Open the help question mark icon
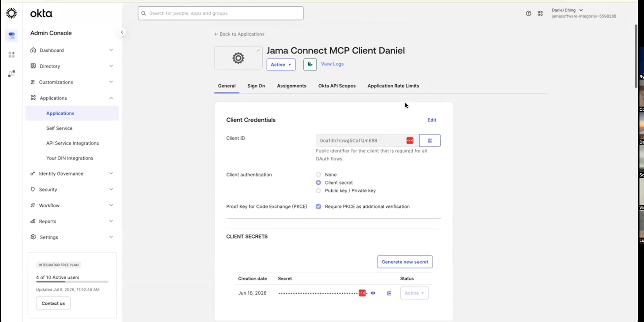644x322 pixels. [528, 13]
